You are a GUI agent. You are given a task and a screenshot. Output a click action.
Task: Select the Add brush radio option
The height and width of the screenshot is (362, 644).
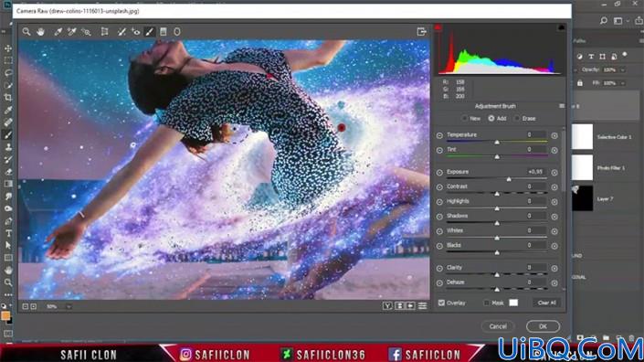tap(491, 118)
